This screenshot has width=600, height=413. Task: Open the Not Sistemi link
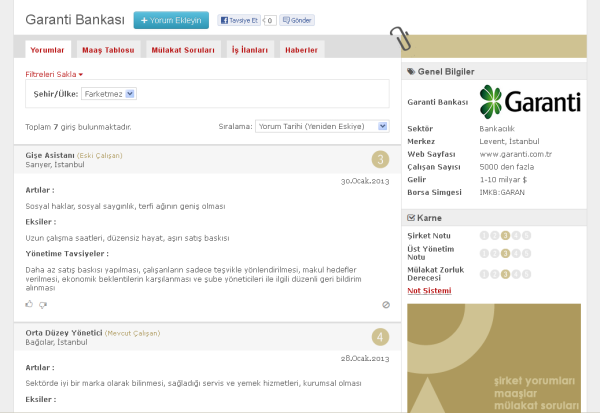429,291
